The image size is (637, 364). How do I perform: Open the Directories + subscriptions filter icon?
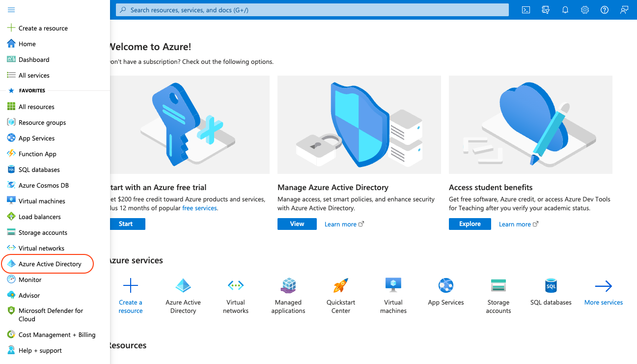[x=546, y=10]
